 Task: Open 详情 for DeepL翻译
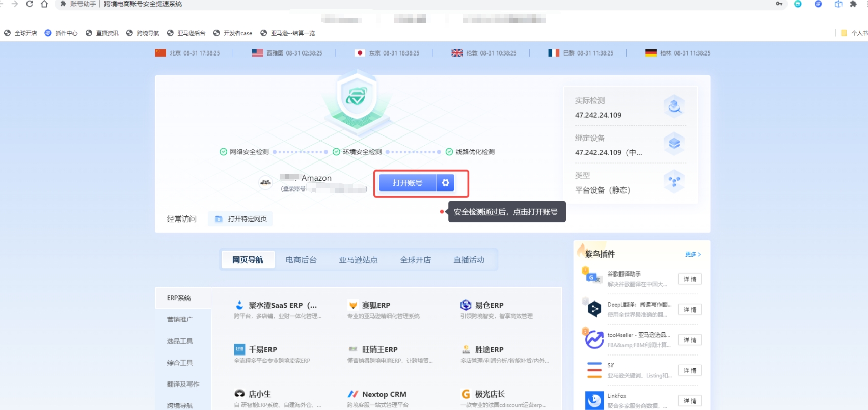point(690,310)
